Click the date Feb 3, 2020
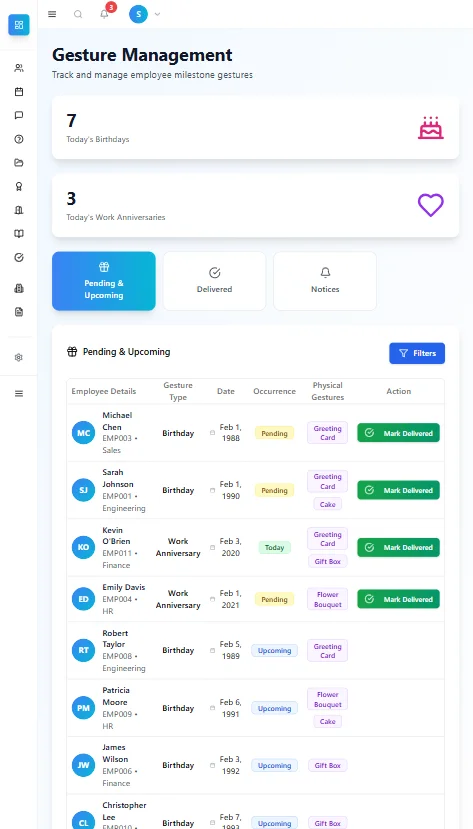Image resolution: width=473 pixels, height=829 pixels. [230, 547]
